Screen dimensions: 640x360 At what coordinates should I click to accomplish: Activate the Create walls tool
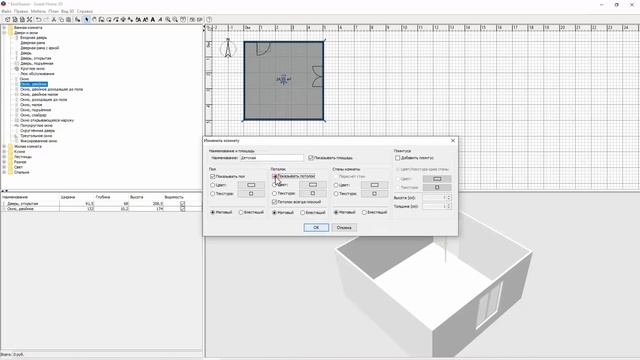click(x=102, y=19)
